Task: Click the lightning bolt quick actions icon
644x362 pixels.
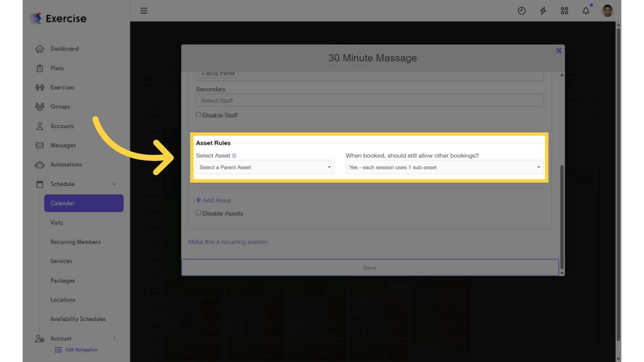Action: click(543, 11)
